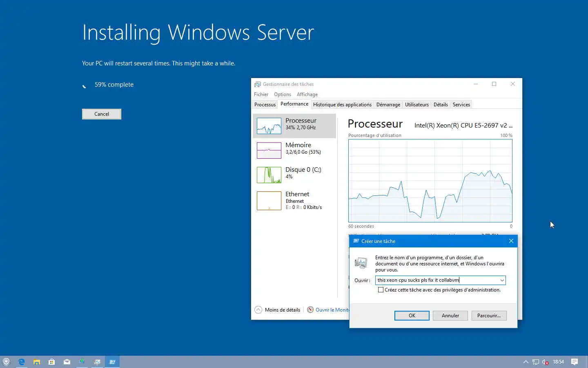The image size is (588, 368).
Task: Click the 60 secondes graph label
Action: tap(361, 226)
